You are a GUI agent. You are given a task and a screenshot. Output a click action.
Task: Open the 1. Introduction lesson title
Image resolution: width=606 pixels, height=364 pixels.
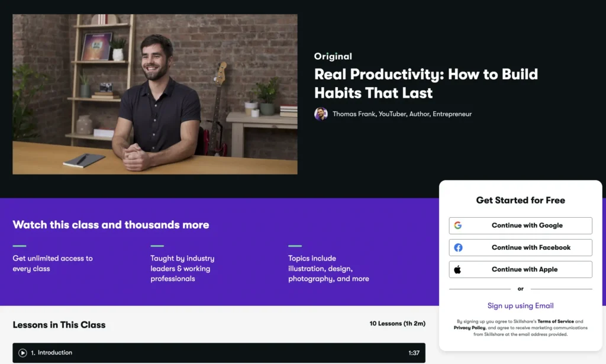pyautogui.click(x=51, y=353)
